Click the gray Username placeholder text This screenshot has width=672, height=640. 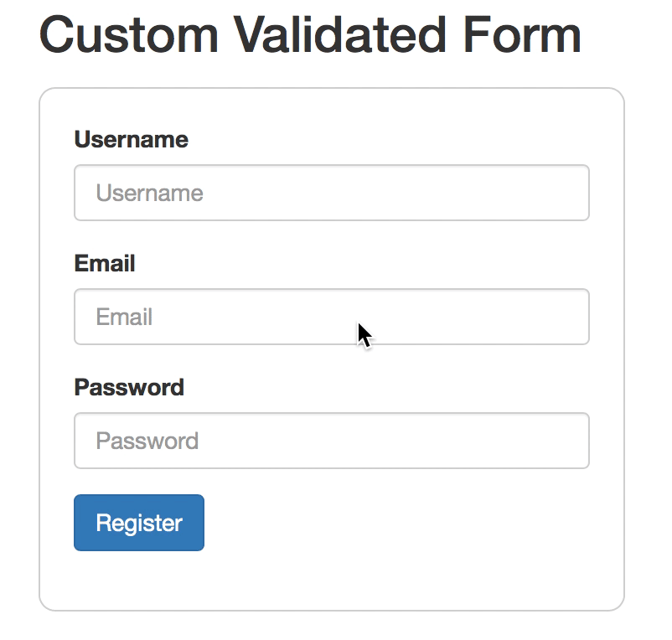[150, 193]
